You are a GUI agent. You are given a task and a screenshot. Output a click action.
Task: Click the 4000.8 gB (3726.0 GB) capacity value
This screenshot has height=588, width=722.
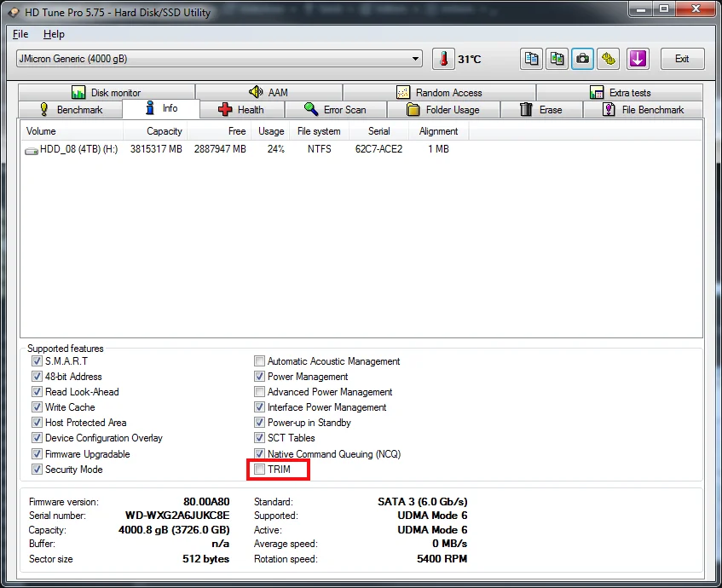click(x=174, y=529)
